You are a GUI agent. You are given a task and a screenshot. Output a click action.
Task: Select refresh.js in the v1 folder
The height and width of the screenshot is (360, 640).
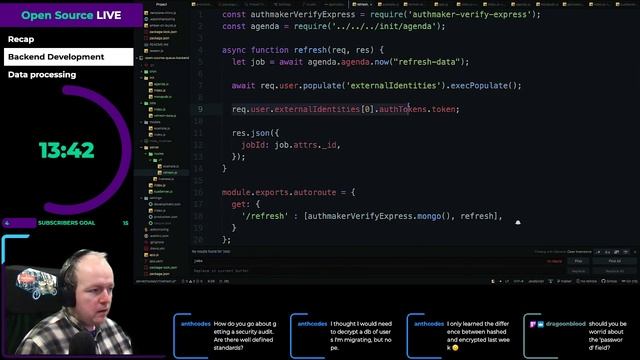pyautogui.click(x=170, y=173)
